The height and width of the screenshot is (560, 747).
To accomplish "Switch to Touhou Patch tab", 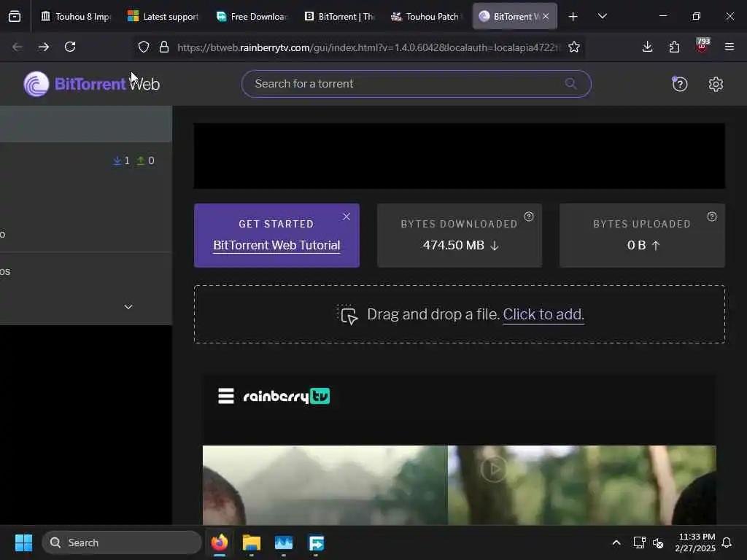I will tap(427, 16).
